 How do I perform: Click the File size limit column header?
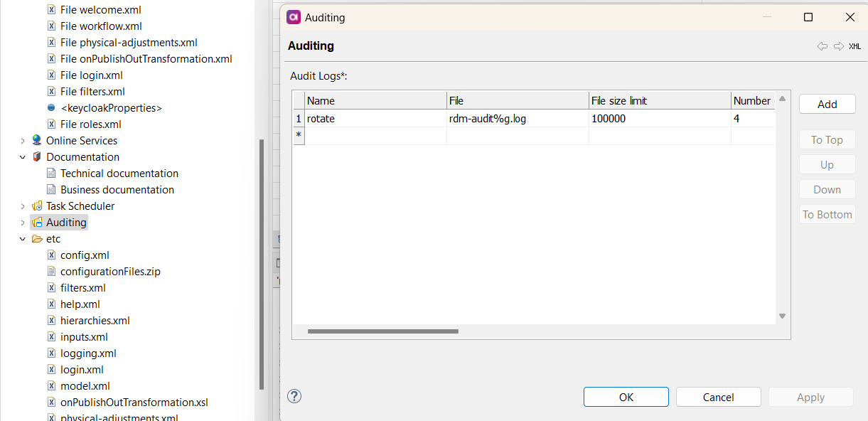coord(660,100)
